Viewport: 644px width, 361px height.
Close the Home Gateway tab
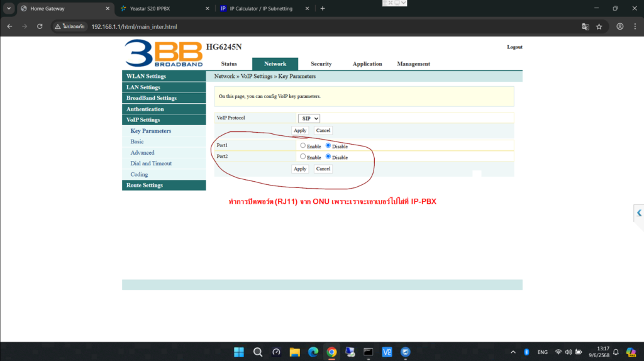[108, 8]
